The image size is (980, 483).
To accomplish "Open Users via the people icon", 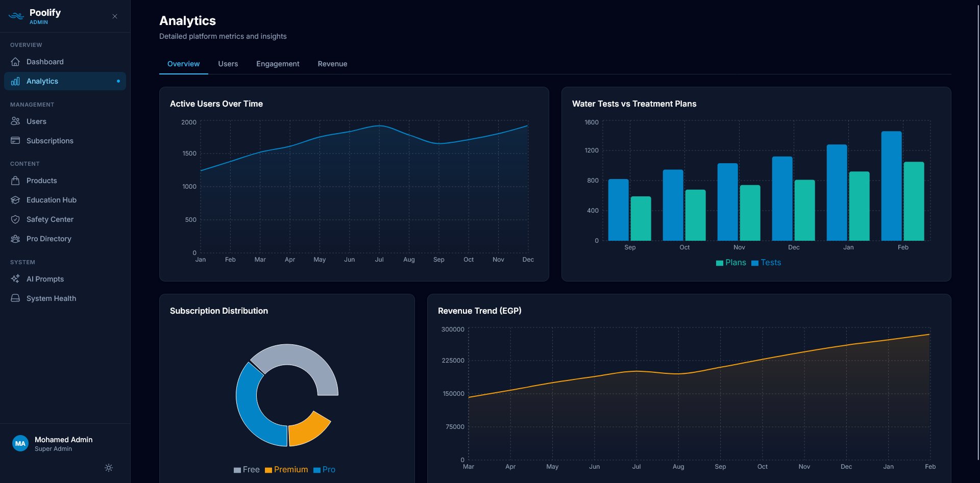I will pos(16,121).
